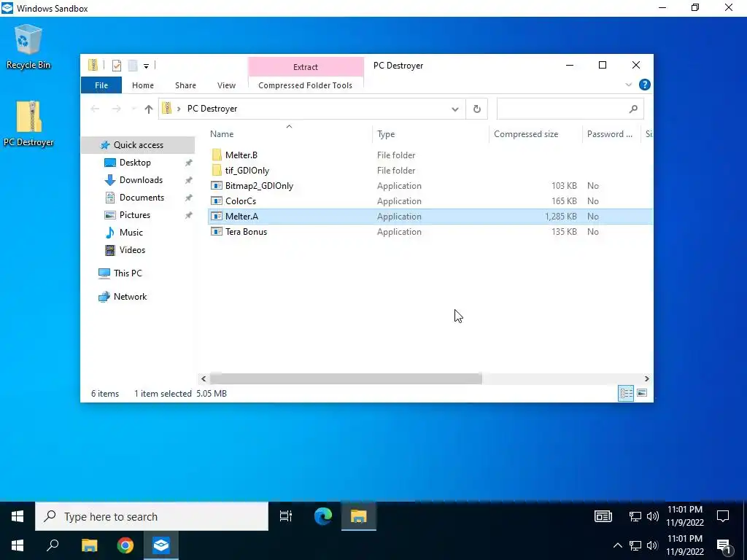
Task: Launch Microsoft Edge from sandbox taskbar
Action: click(323, 516)
